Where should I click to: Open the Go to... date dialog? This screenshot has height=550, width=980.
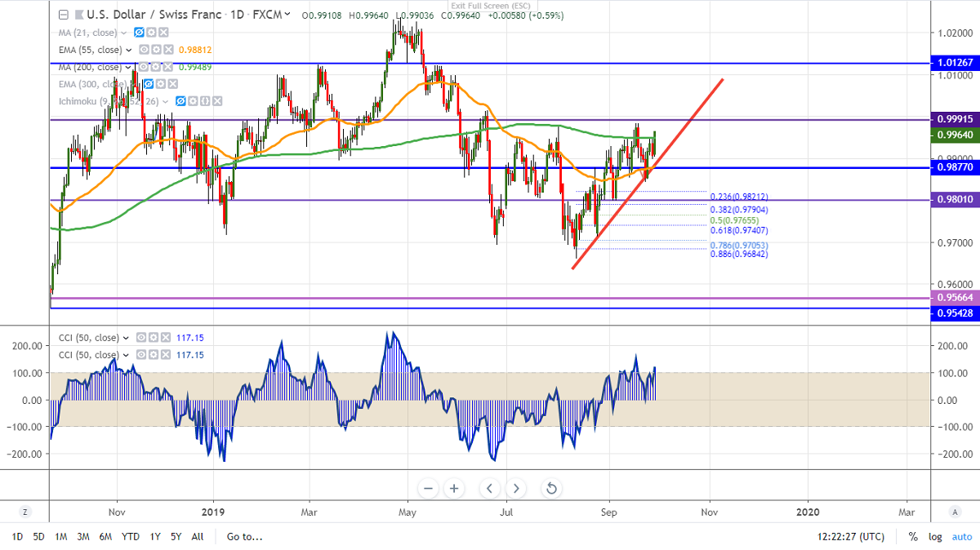(245, 537)
